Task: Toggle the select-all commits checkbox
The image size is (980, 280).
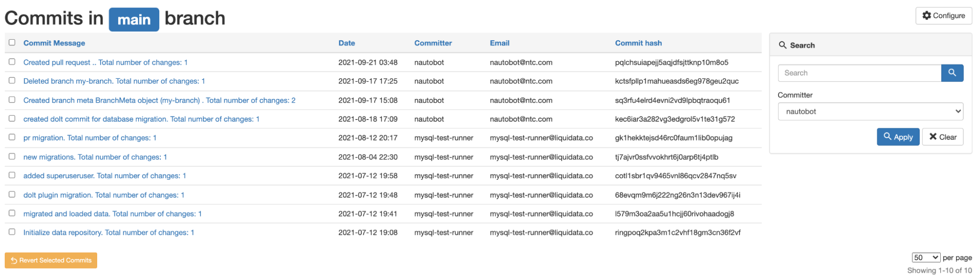Action: [x=12, y=43]
